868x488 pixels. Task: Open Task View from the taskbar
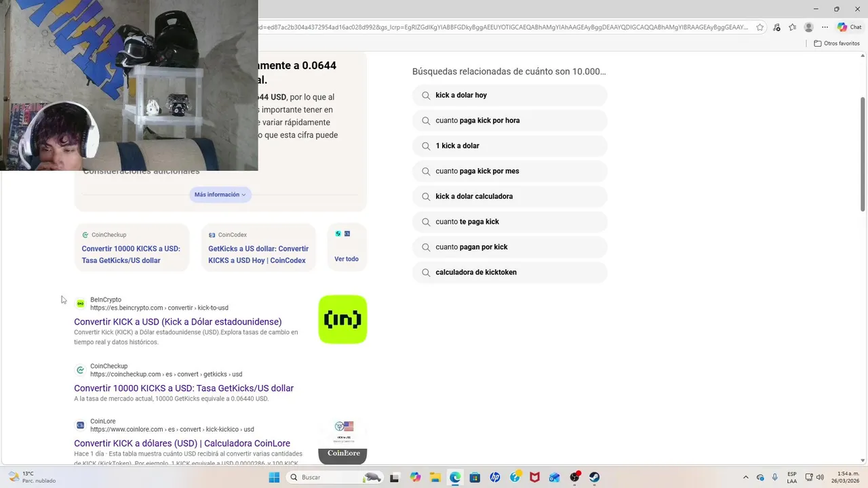(x=395, y=477)
